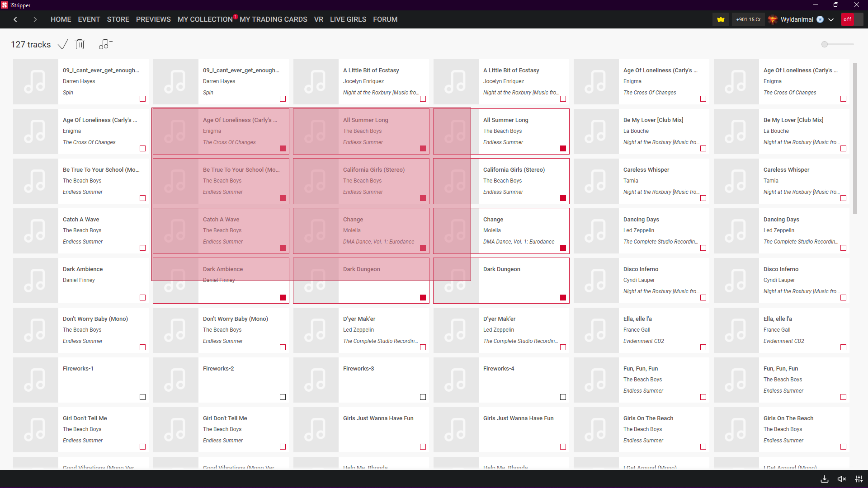This screenshot has width=868, height=488.
Task: Click the yellow crown icon
Action: (x=721, y=19)
